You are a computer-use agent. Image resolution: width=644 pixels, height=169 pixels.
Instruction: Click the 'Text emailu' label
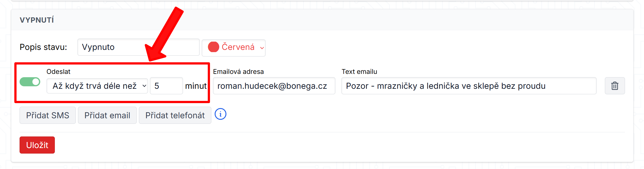click(359, 72)
